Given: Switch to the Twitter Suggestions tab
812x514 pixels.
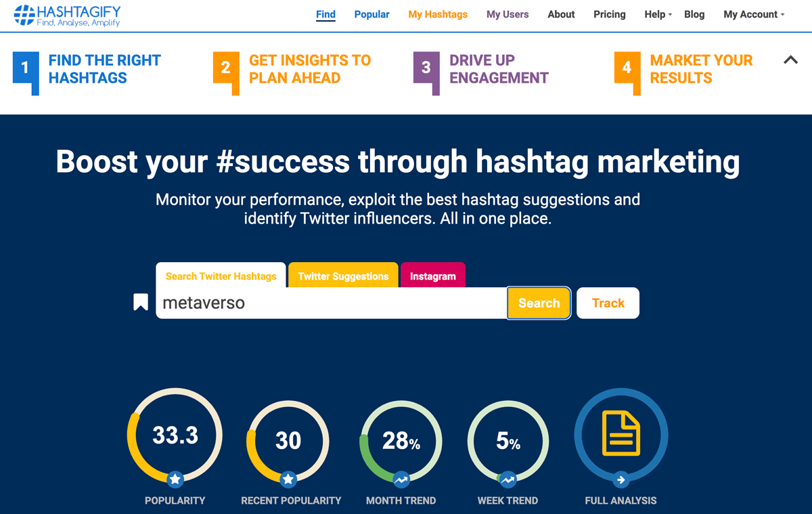Looking at the screenshot, I should [342, 276].
